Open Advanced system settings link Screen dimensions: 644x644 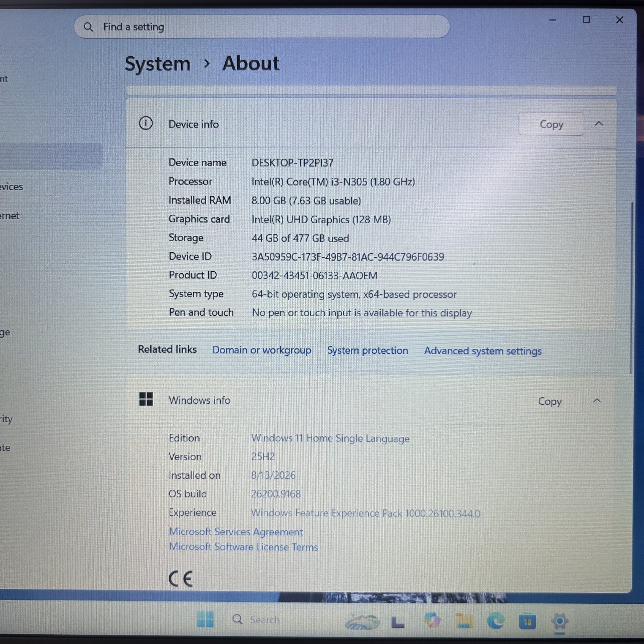[483, 351]
